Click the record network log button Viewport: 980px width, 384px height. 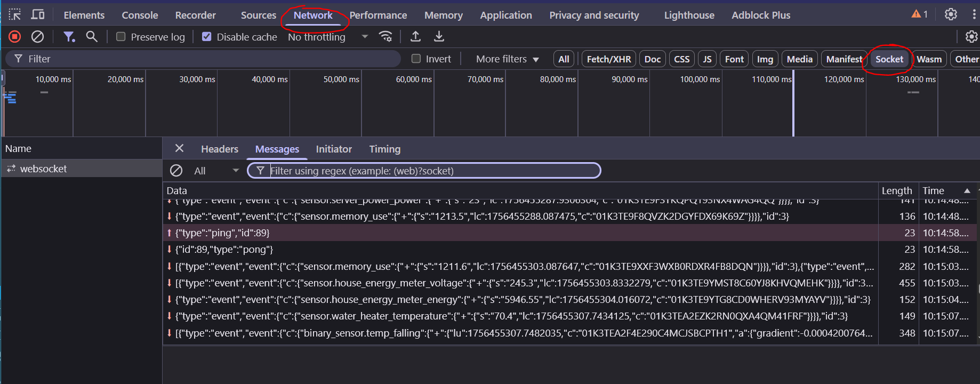coord(15,37)
